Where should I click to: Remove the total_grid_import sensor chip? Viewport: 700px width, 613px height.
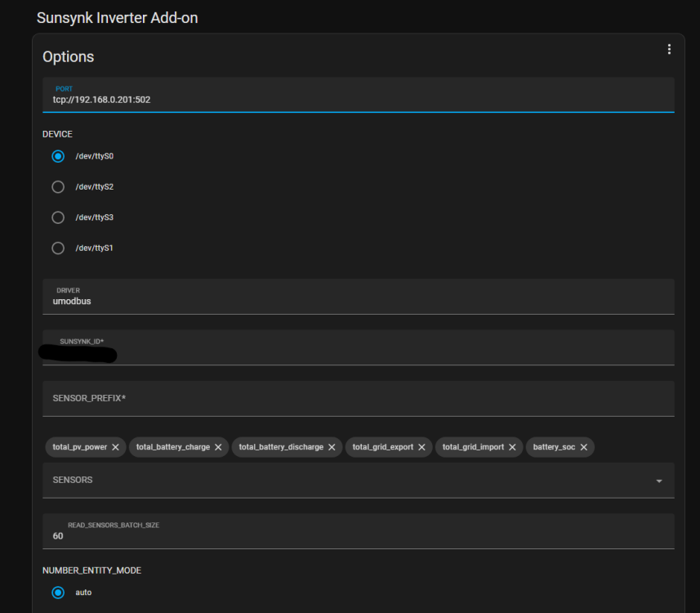(x=512, y=447)
